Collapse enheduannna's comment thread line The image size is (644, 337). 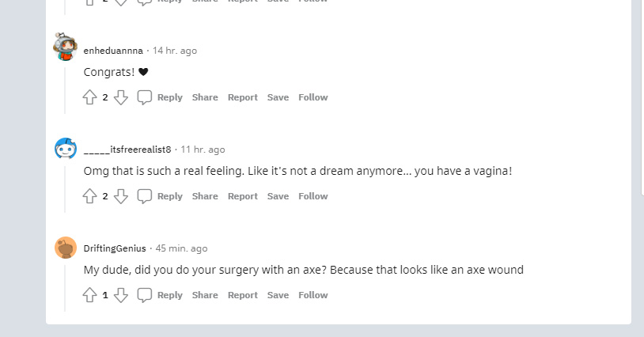65,90
